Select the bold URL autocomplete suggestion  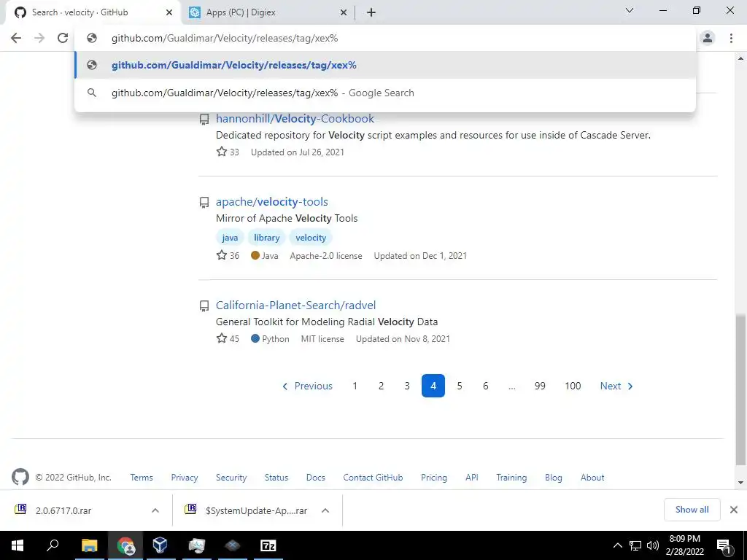(x=385, y=65)
